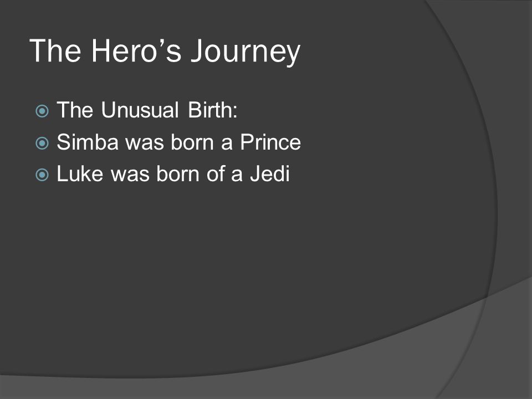
Task: Click the bullet icon beside Simba line
Action: pyautogui.click(x=42, y=143)
